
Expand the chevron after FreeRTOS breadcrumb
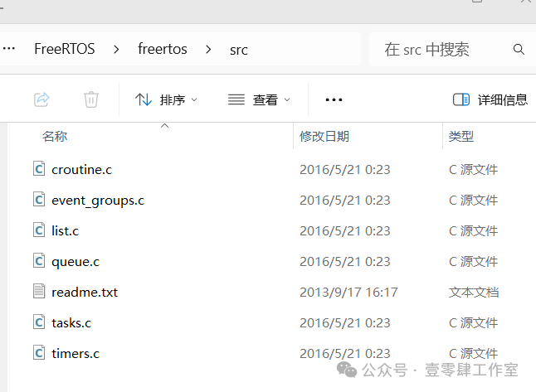click(116, 50)
